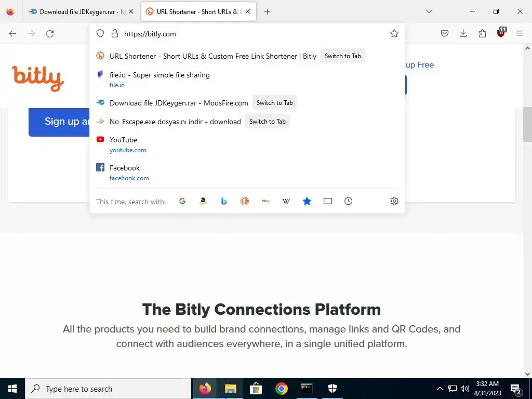Screen dimensions: 532x399
Task: Open the Downloads panel icon
Action: pos(463,33)
